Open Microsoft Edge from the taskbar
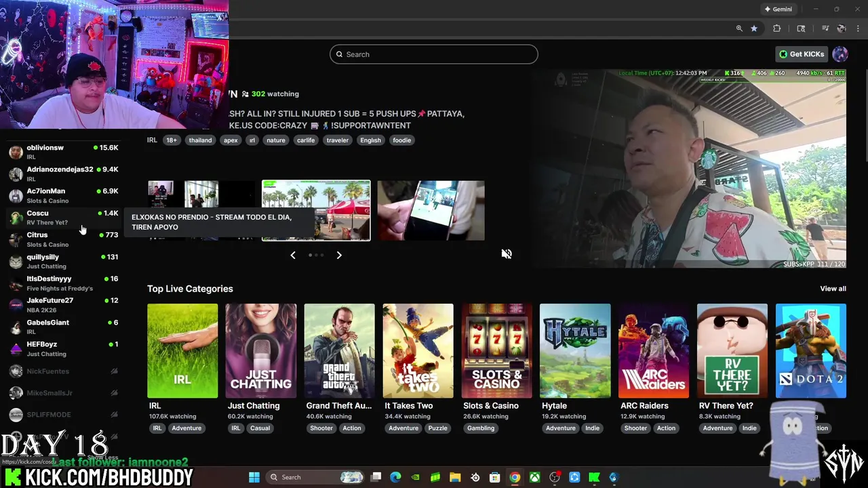This screenshot has width=868, height=488. [x=396, y=477]
